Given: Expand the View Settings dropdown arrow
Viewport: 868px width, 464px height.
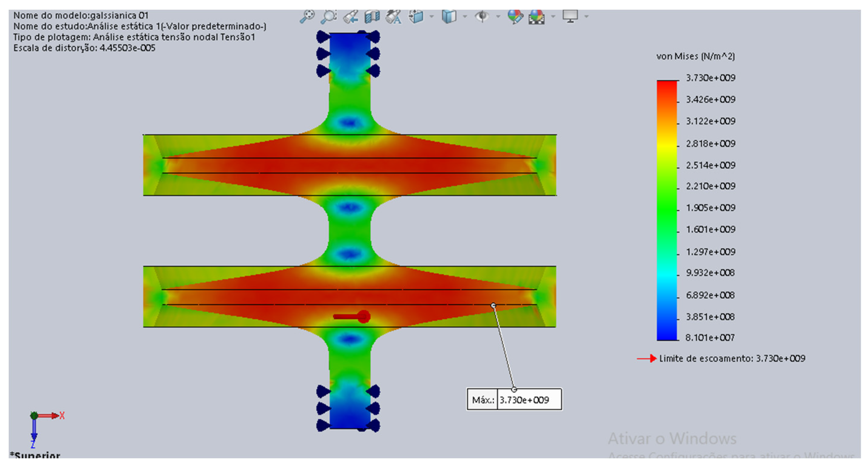Looking at the screenshot, I should click(586, 16).
